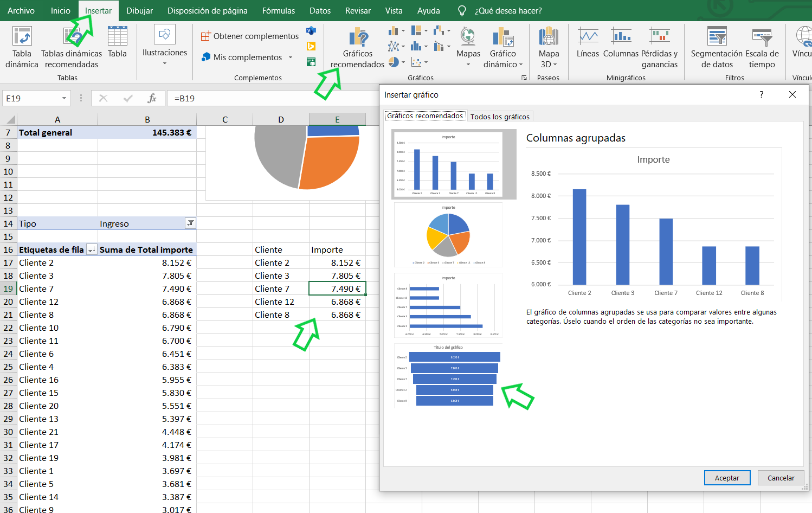Insert an Escala de tiempo timeline
This screenshot has width=812, height=513.
[x=762, y=48]
